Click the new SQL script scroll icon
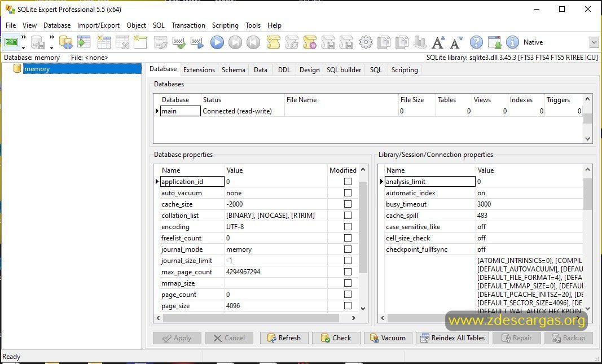Image resolution: width=602 pixels, height=364 pixels. point(273,42)
